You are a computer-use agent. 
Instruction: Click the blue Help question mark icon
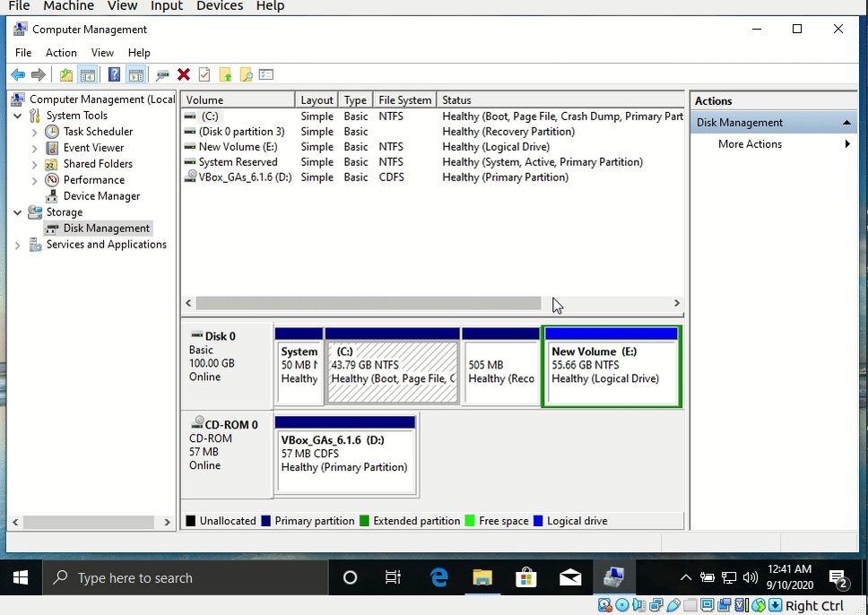(114, 74)
